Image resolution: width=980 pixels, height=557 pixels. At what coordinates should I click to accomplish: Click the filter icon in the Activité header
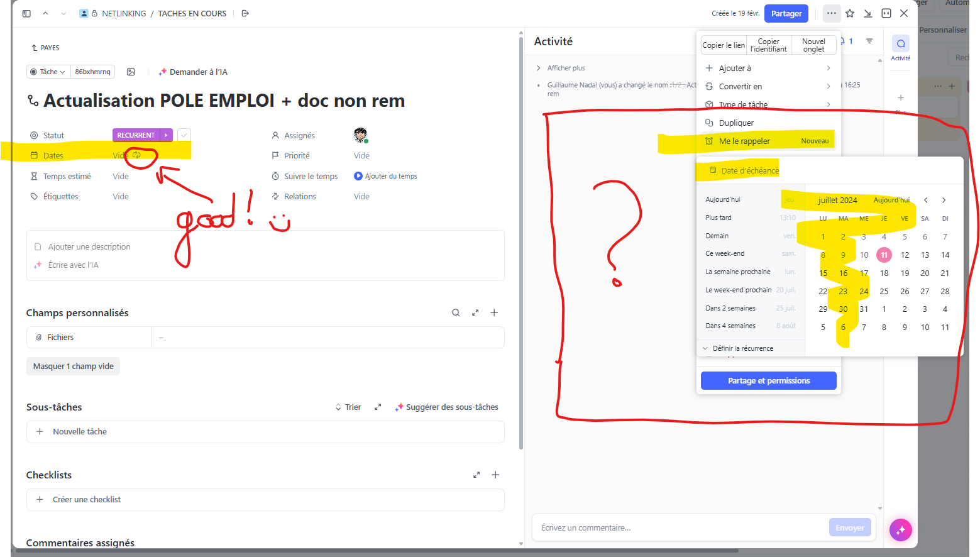pyautogui.click(x=870, y=41)
